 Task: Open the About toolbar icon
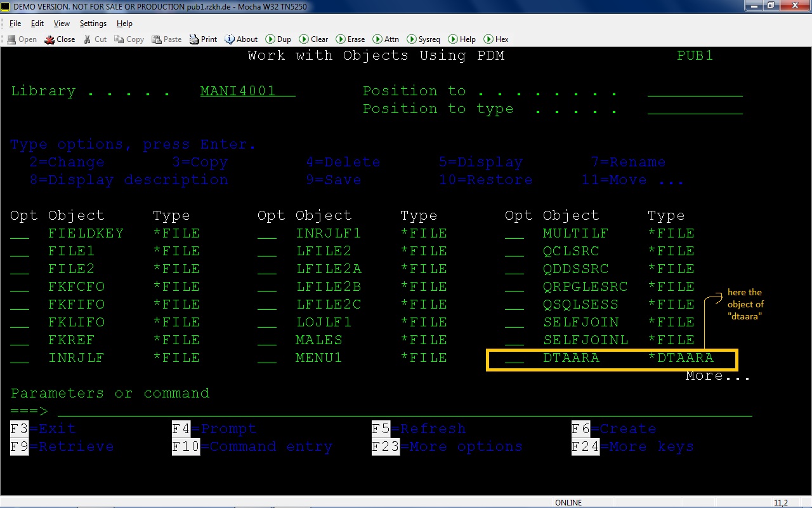coord(240,39)
